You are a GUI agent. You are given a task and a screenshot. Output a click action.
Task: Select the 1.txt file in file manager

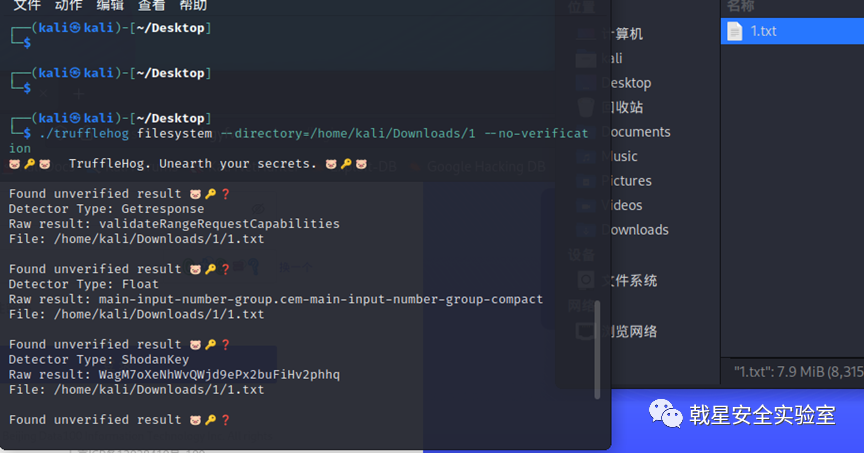click(x=792, y=31)
